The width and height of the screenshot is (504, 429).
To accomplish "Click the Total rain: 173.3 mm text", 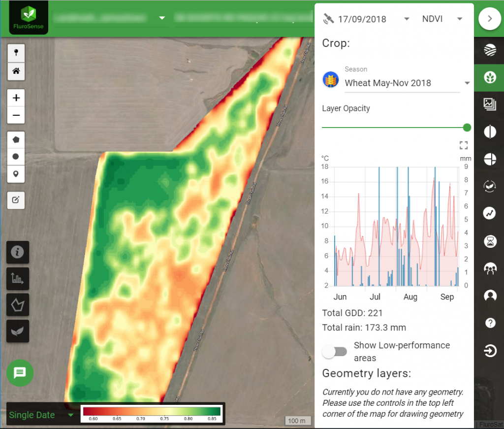I will pos(364,328).
